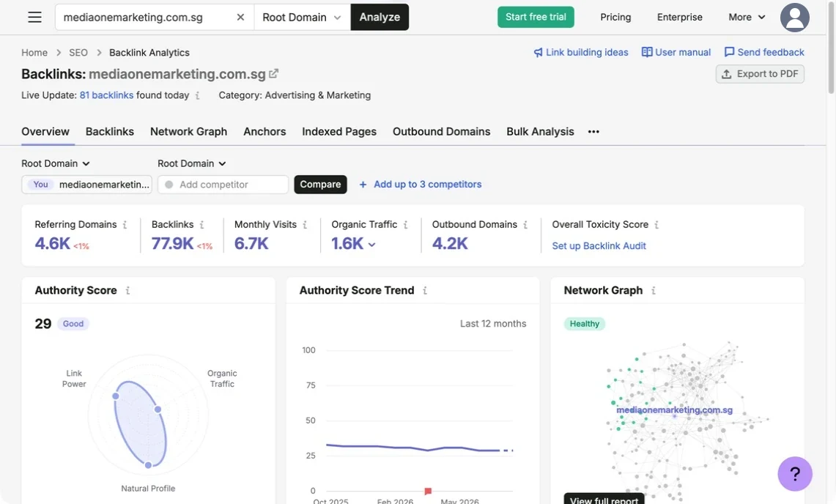Viewport: 836px width, 504px height.
Task: Click the 6.7K Monthly Visits value
Action: click(251, 244)
